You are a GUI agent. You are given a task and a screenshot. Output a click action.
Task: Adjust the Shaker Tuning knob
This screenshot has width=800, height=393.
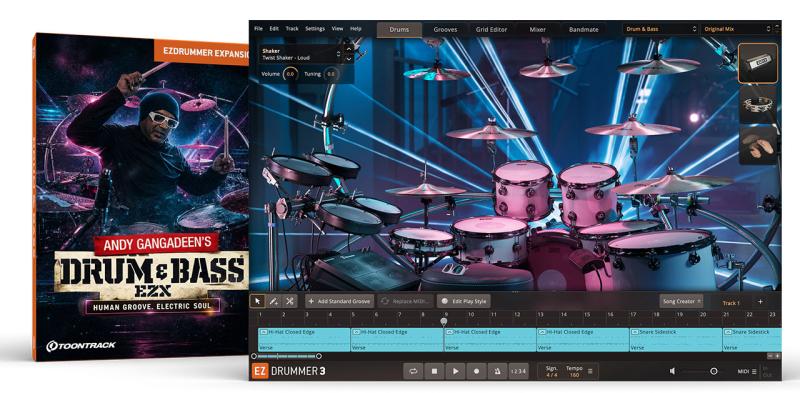(x=331, y=74)
